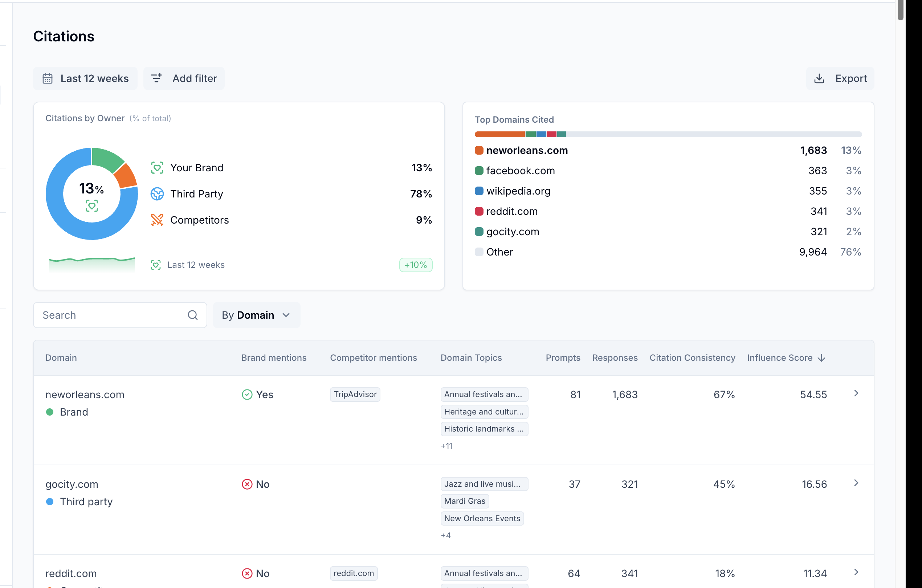This screenshot has width=922, height=588.
Task: Click the 45% citation consistency value
Action: [x=724, y=484]
